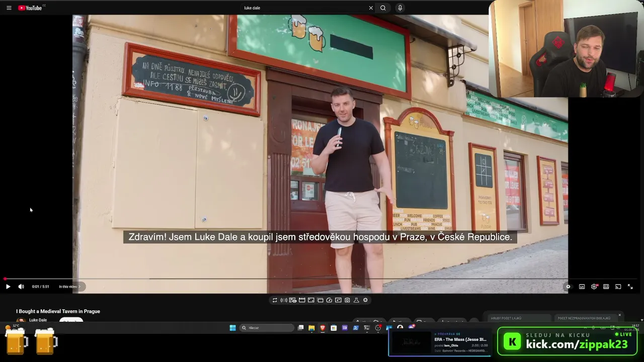
Task: Close the like-counter overlay panel
Action: point(619,315)
